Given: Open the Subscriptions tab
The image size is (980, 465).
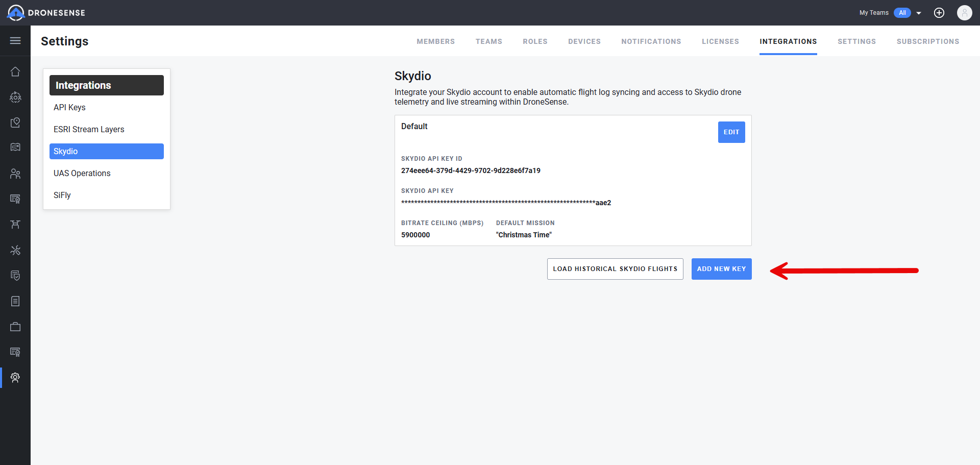Looking at the screenshot, I should [x=928, y=41].
